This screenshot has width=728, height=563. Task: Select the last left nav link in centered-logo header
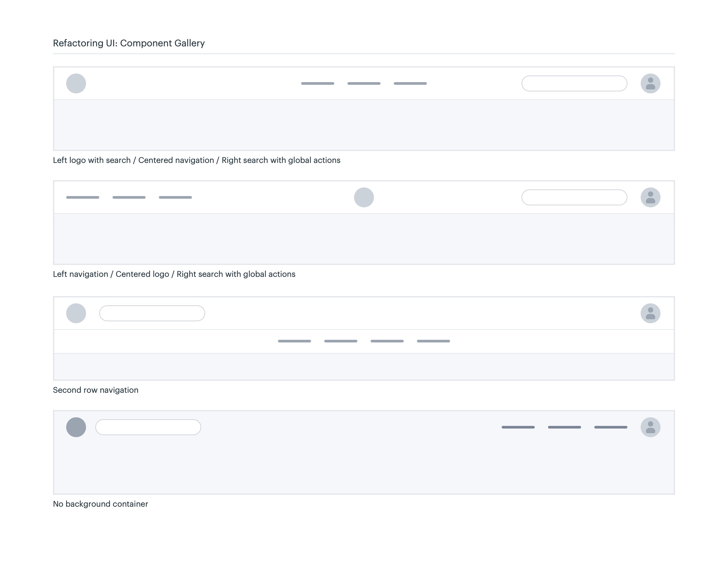175,197
